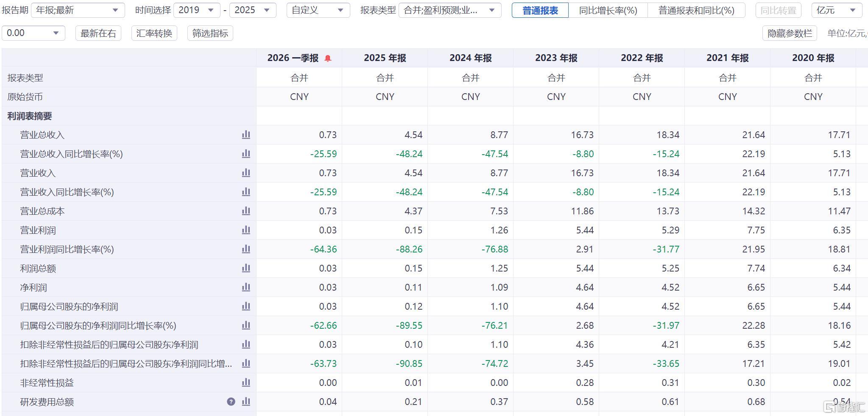
Task: Show bar chart for 营业利润 row
Action: (x=246, y=230)
